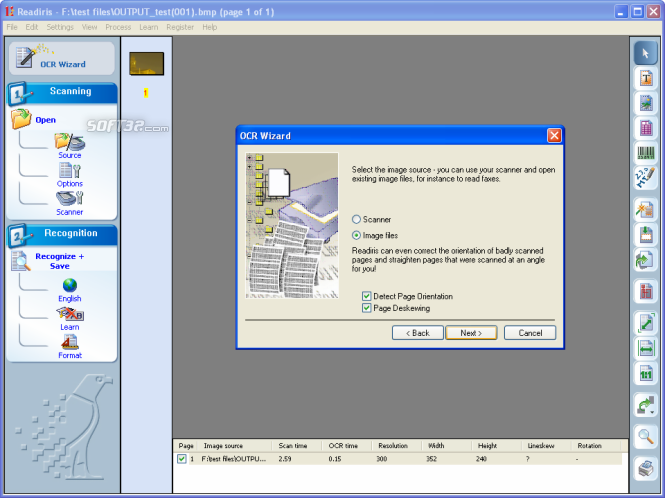Click resolution value 300

pyautogui.click(x=382, y=459)
